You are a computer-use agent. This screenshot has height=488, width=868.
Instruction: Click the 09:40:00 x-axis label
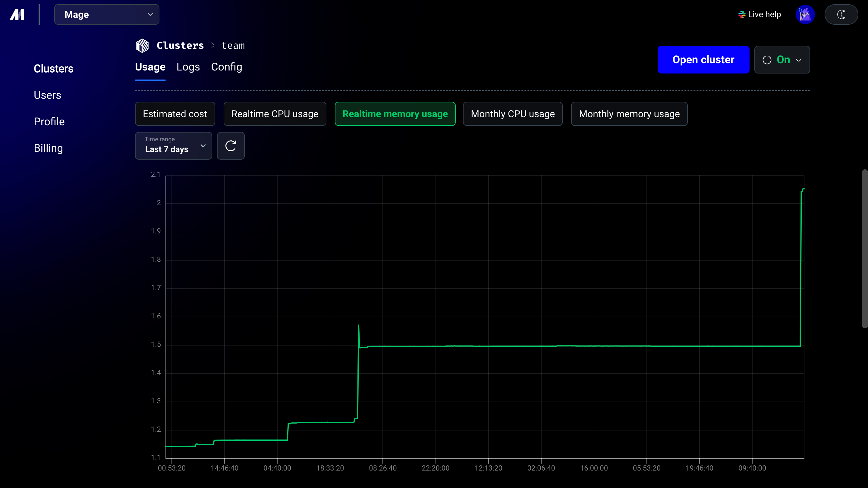753,468
